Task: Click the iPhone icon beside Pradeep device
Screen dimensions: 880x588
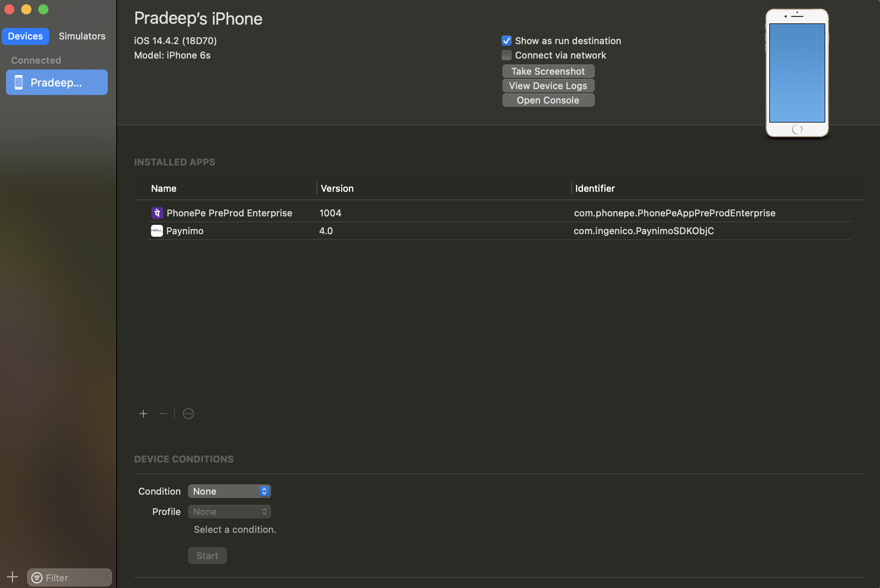Action: (x=19, y=82)
